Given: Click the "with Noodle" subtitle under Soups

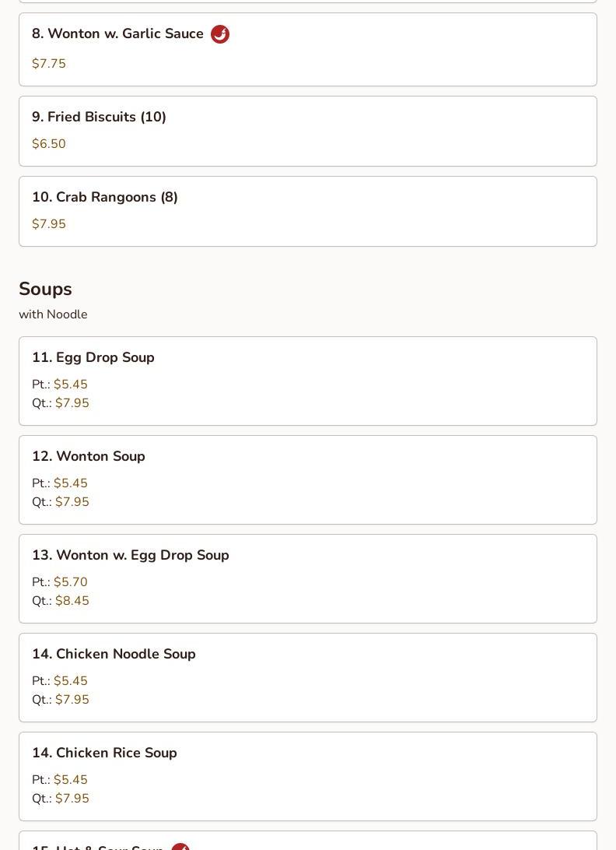Looking at the screenshot, I should click(53, 314).
